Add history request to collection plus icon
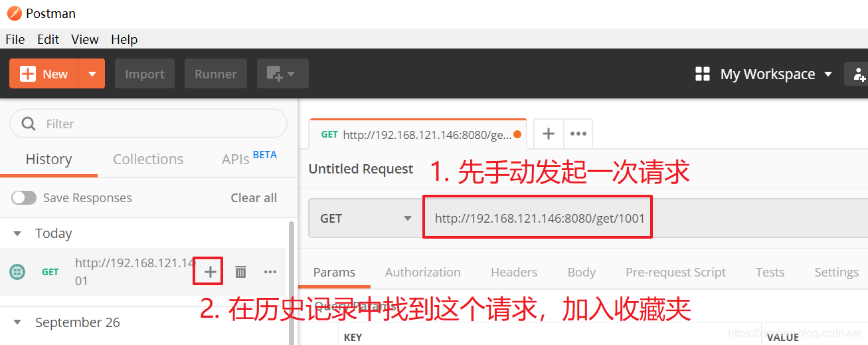Viewport: 868px width, 345px height. point(210,271)
